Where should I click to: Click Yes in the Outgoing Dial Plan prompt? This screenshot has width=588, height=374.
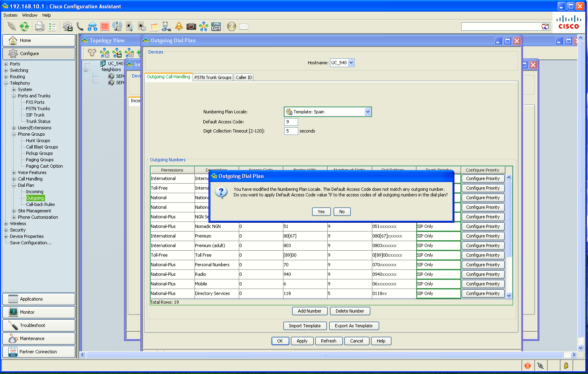[x=321, y=212]
